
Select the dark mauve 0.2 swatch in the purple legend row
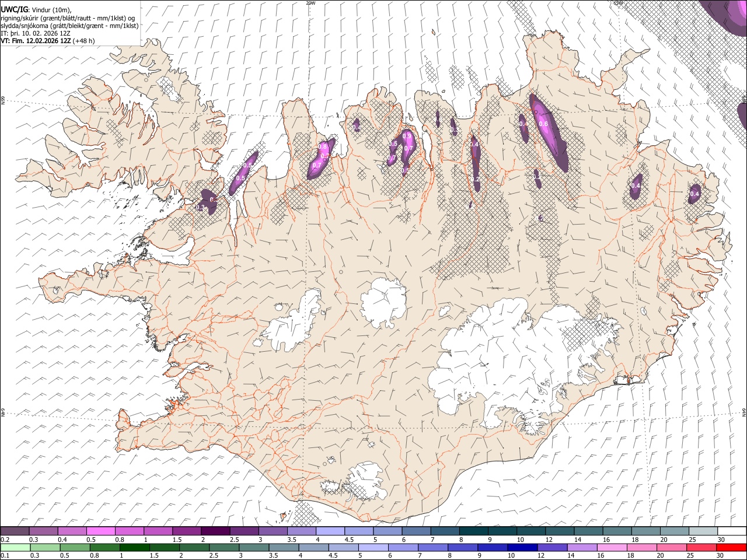pos(15,531)
